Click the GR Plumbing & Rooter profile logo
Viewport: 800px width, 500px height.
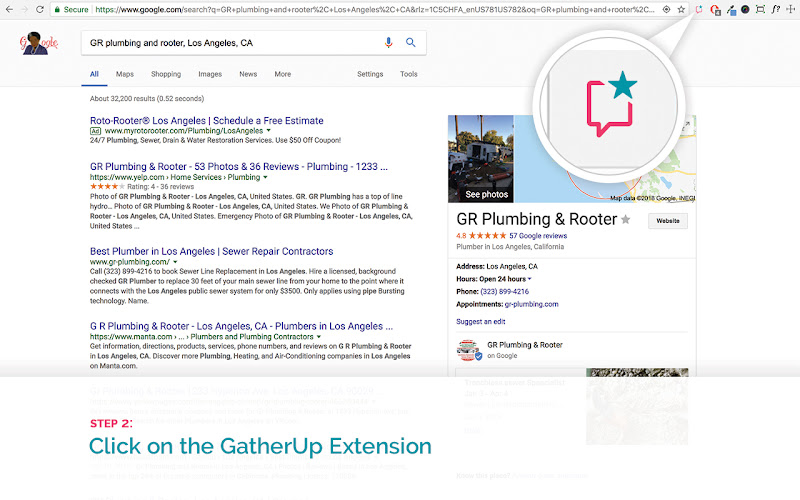(468, 350)
